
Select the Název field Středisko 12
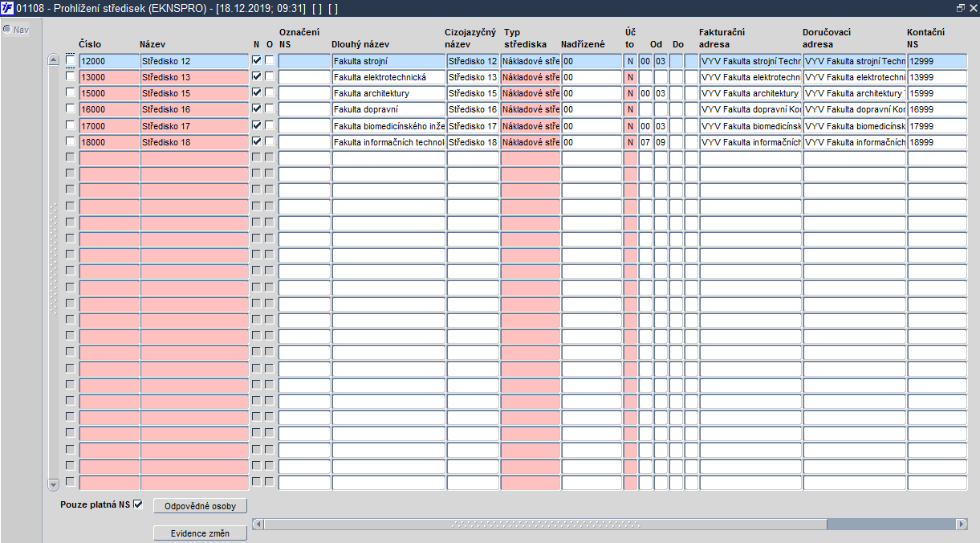click(x=194, y=61)
